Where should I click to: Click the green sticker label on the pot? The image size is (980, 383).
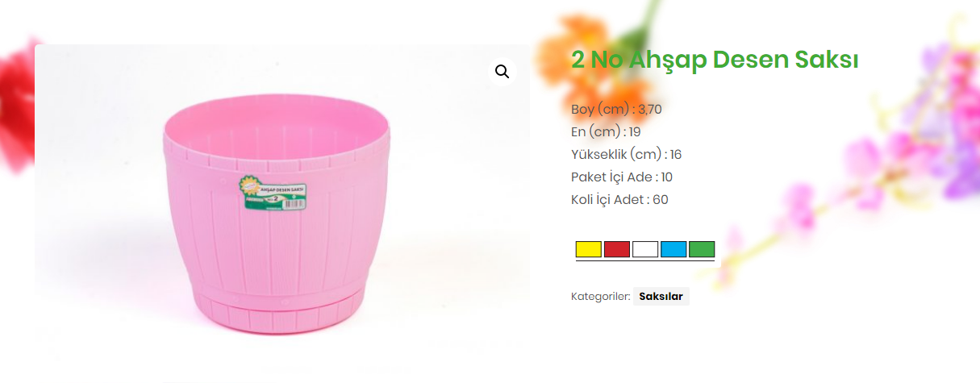pyautogui.click(x=273, y=195)
